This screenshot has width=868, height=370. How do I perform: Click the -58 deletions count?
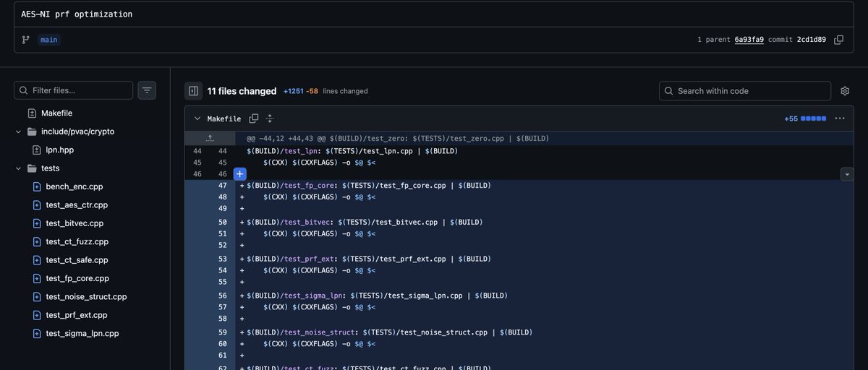tap(312, 91)
